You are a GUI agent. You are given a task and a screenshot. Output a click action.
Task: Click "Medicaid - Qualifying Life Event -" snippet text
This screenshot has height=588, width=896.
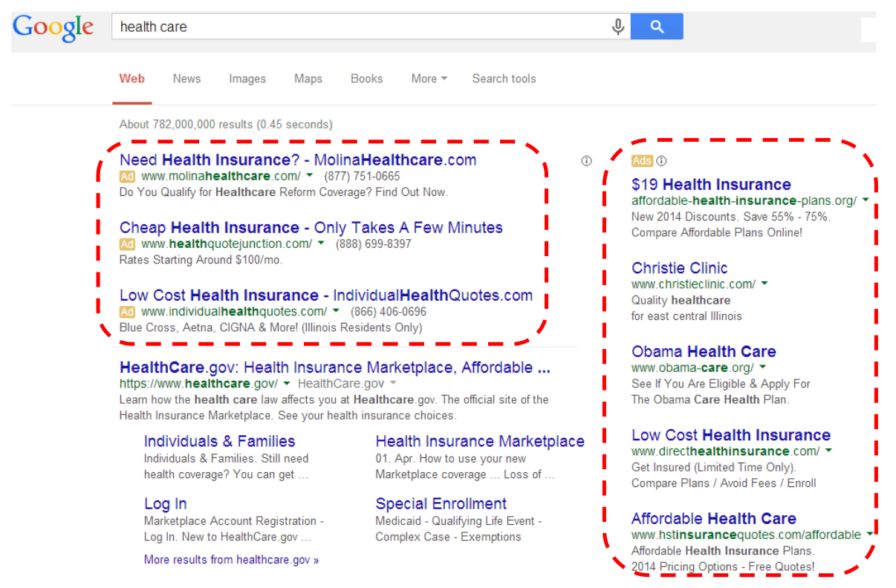459,521
